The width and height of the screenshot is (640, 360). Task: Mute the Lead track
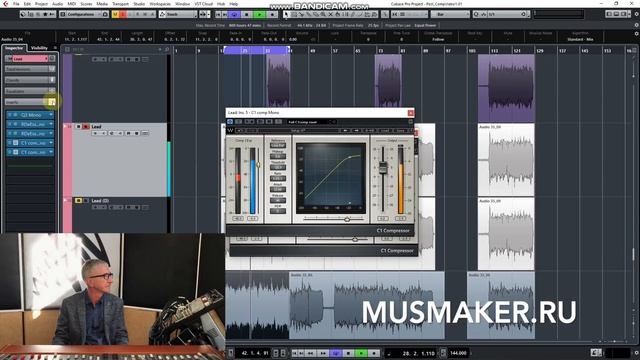click(79, 127)
